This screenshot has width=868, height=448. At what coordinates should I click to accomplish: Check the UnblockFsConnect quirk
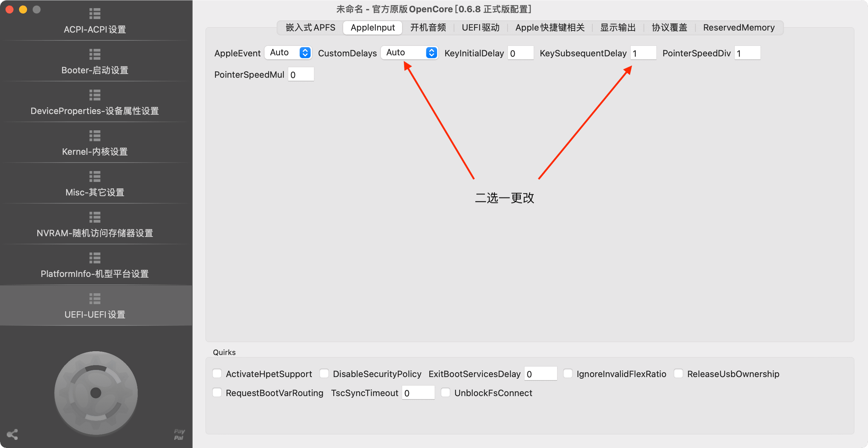(x=446, y=393)
